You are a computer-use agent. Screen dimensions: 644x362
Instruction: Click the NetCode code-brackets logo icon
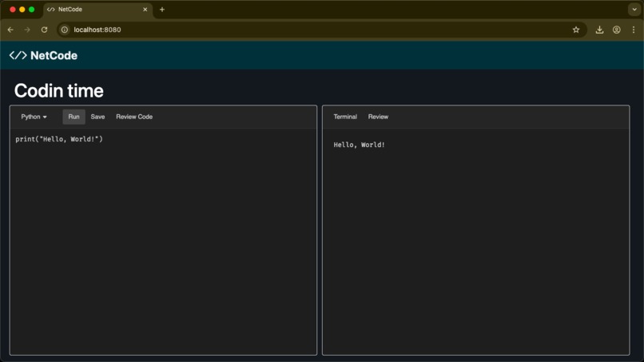[x=18, y=55]
